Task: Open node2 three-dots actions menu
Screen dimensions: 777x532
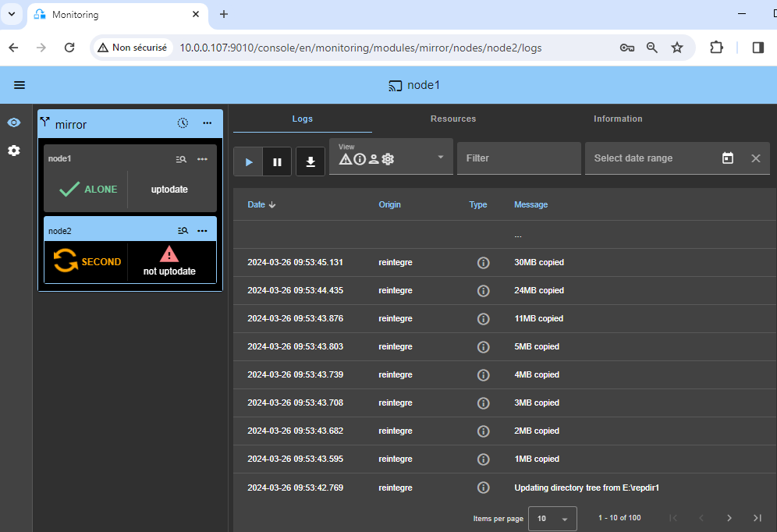Action: (x=202, y=230)
